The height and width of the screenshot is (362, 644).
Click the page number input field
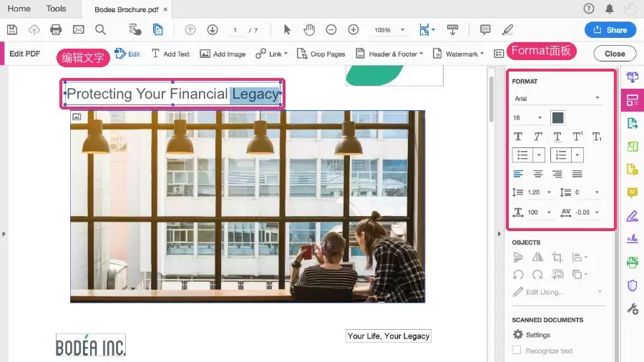click(x=235, y=30)
